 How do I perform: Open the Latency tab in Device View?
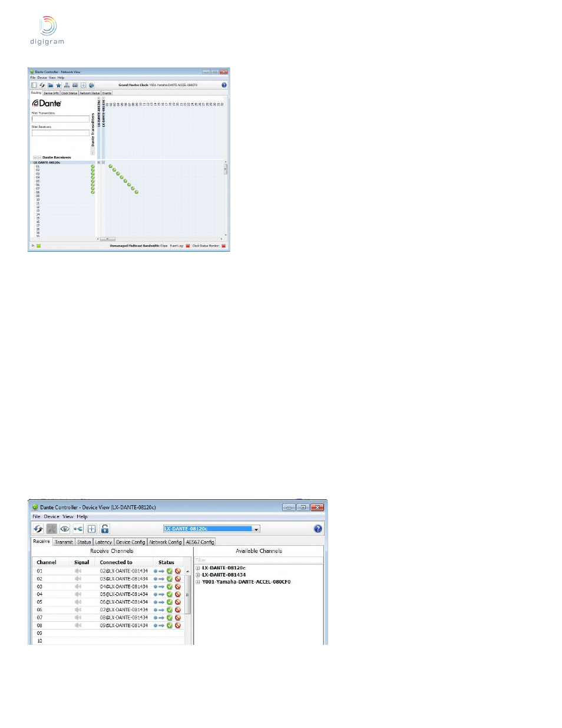pyautogui.click(x=104, y=542)
